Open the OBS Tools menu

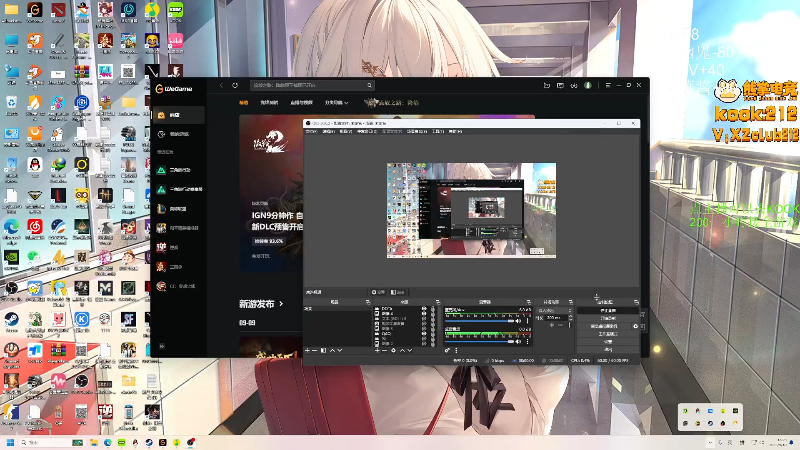438,131
